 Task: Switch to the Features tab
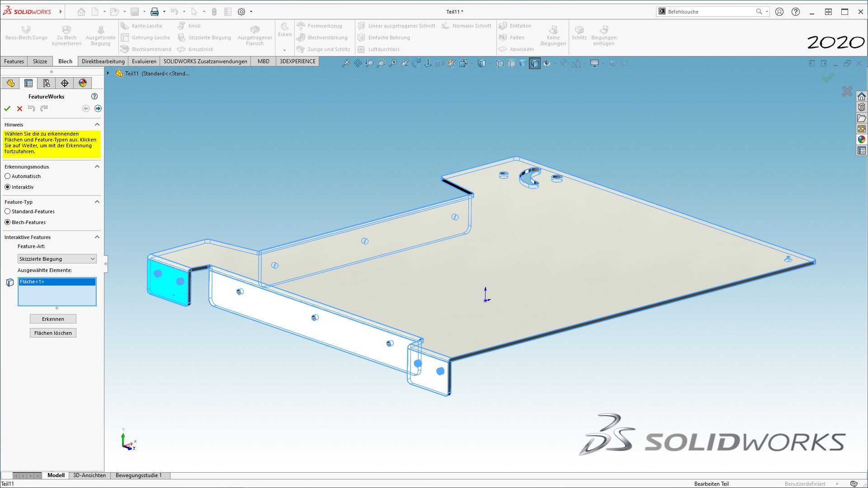point(14,61)
